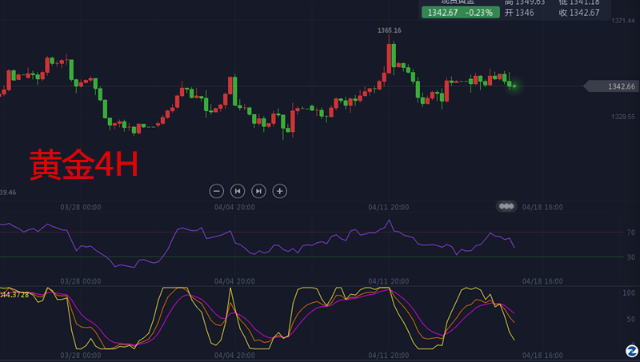Click the 1329.55 price axis label
This screenshot has height=362, width=640.
tap(623, 117)
